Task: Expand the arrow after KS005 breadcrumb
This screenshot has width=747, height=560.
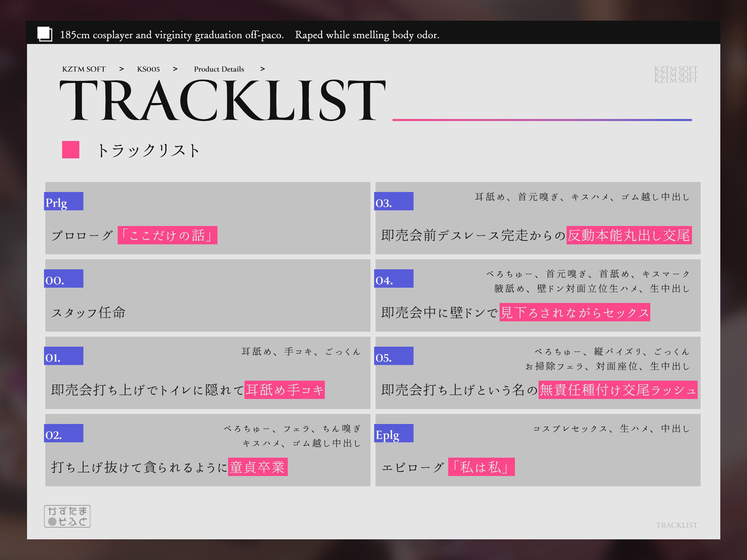Action: (x=175, y=69)
